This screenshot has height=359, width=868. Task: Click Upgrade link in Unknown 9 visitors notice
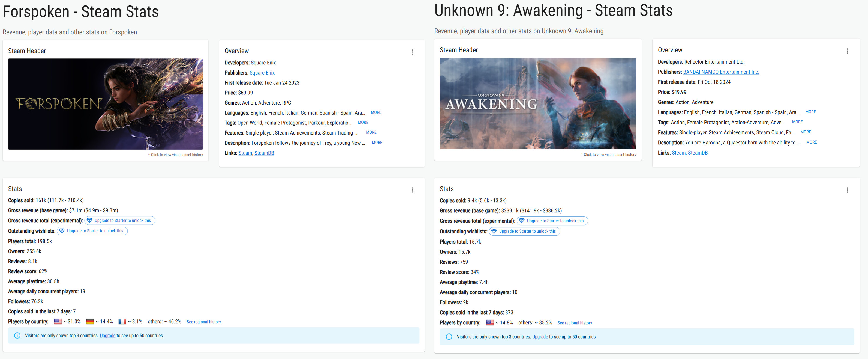click(540, 337)
